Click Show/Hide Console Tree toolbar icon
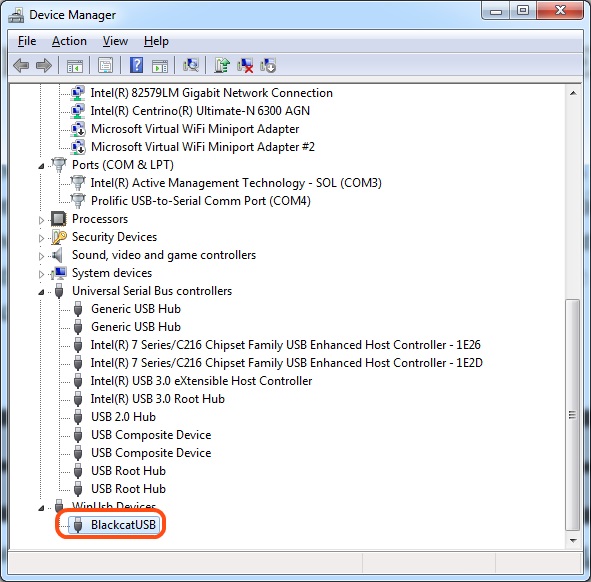 coord(75,66)
